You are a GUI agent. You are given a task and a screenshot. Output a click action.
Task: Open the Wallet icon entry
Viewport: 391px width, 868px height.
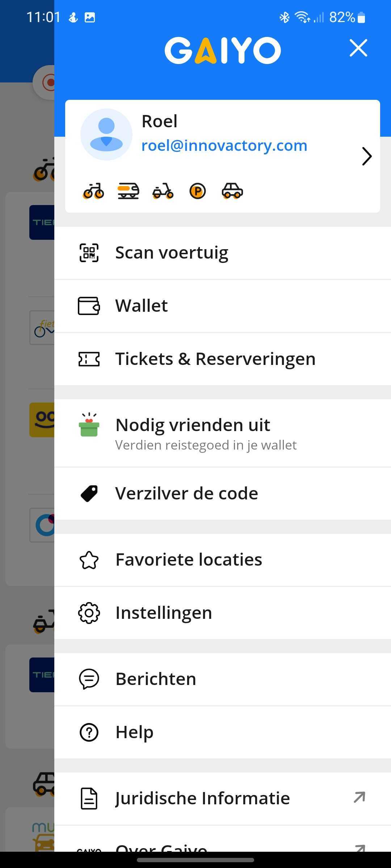pyautogui.click(x=89, y=306)
